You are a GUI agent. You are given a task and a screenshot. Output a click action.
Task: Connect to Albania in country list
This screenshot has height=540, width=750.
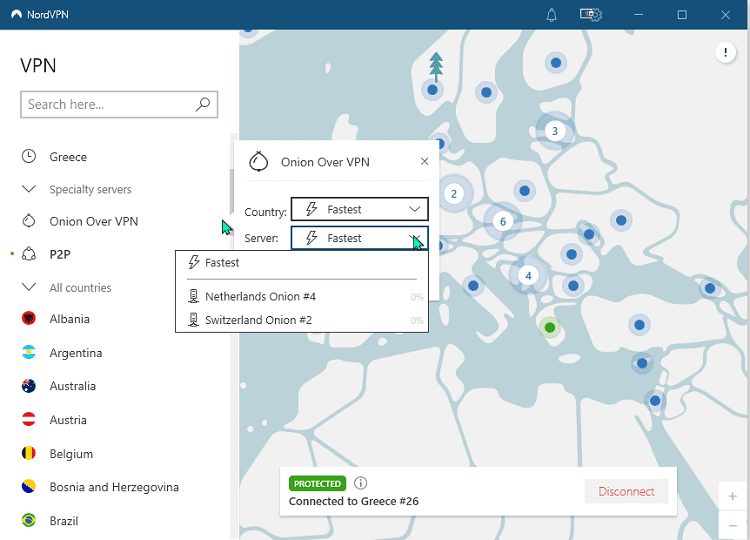(69, 319)
